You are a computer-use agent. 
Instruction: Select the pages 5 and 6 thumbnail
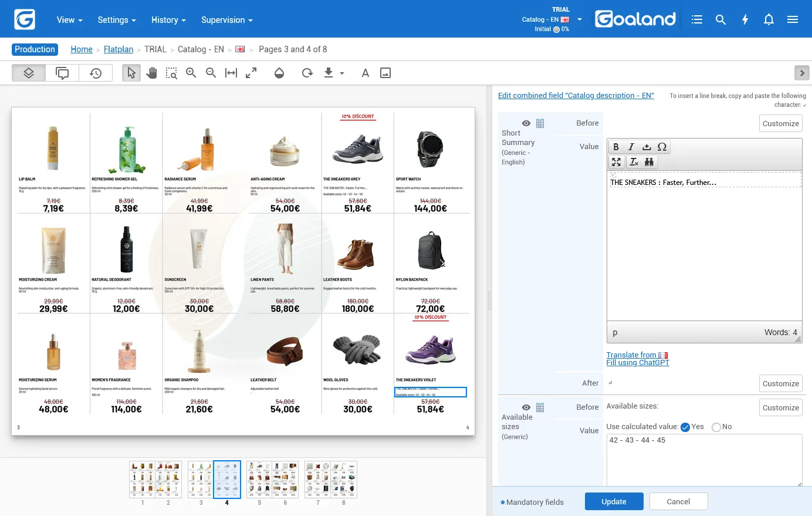[x=272, y=480]
